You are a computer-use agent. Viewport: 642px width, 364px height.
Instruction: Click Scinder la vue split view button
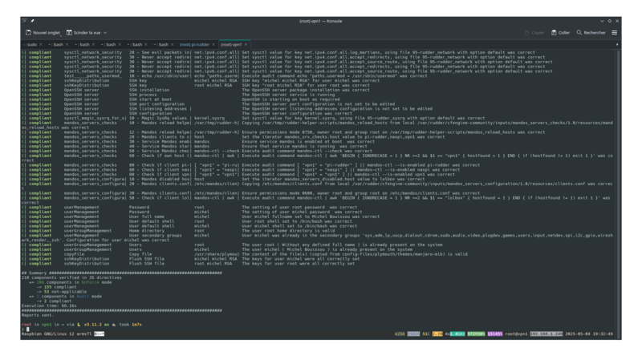(x=83, y=33)
